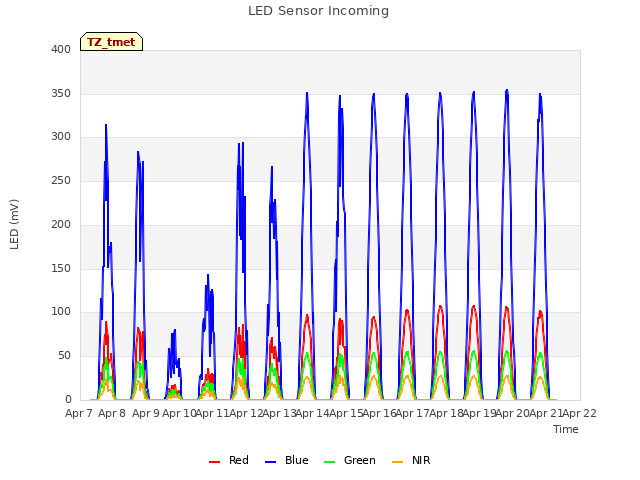
Task: Click the green legend color marker
Action: pos(329,462)
